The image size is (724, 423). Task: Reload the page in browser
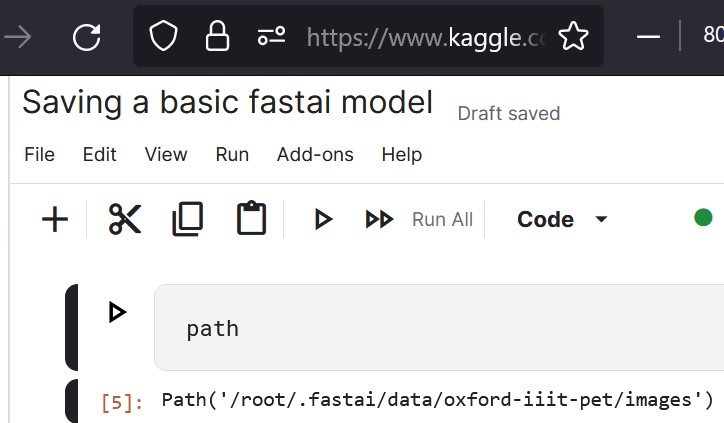pyautogui.click(x=86, y=37)
